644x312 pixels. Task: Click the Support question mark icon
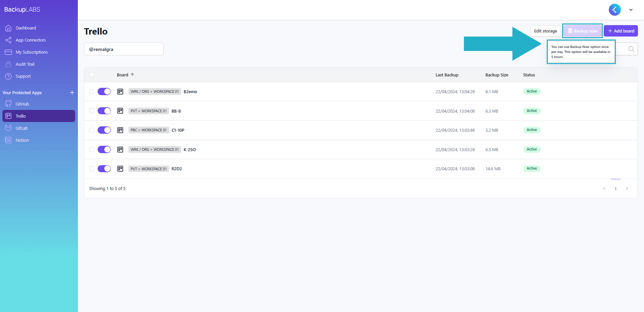click(8, 76)
